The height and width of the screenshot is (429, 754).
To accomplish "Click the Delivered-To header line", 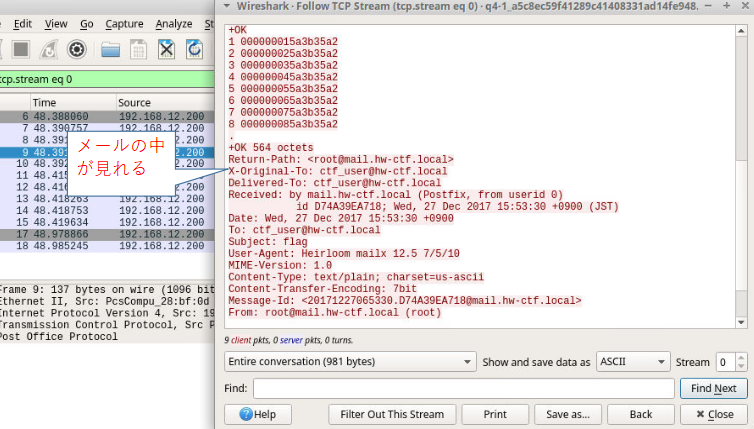I will tap(334, 183).
